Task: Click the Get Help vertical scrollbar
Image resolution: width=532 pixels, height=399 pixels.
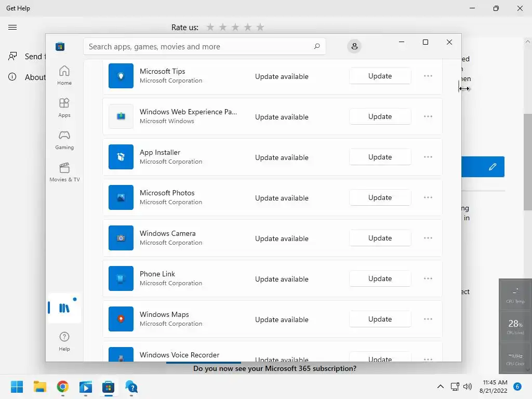Action: click(528, 162)
